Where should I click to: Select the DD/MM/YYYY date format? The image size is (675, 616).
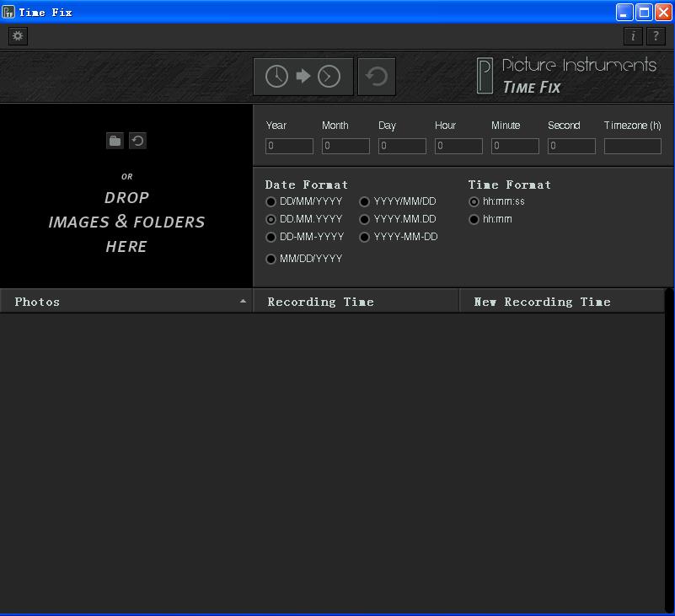tap(271, 201)
